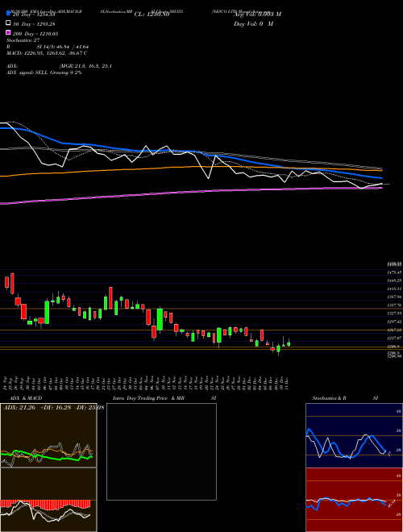Click the 'Intra Day Trading Price & MR' title

point(148,398)
